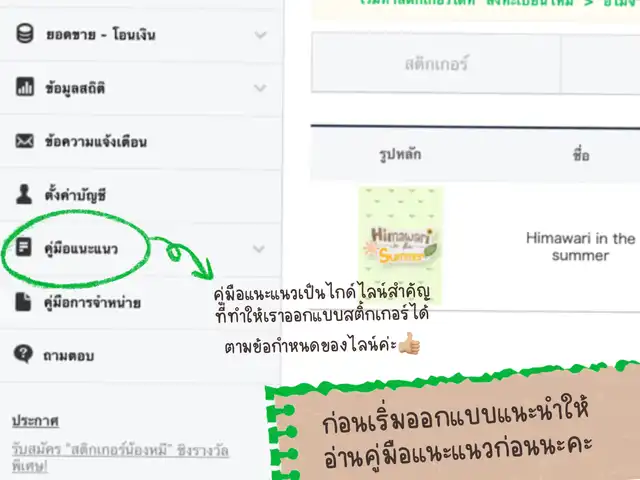The width and height of the screenshot is (640, 480).
Task: Open the Himawari in the Summer sticker thumbnail
Action: tap(400, 245)
